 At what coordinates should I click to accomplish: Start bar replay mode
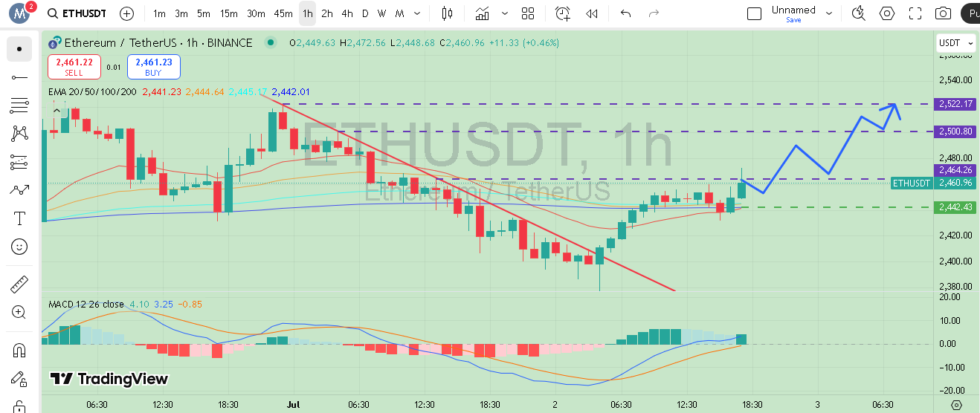[592, 13]
